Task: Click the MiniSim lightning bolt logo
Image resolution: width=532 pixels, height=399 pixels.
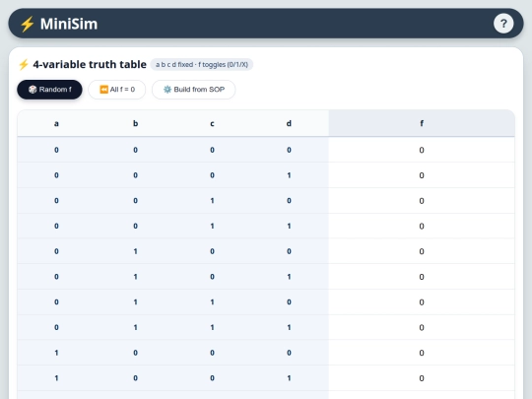Action: 27,24
